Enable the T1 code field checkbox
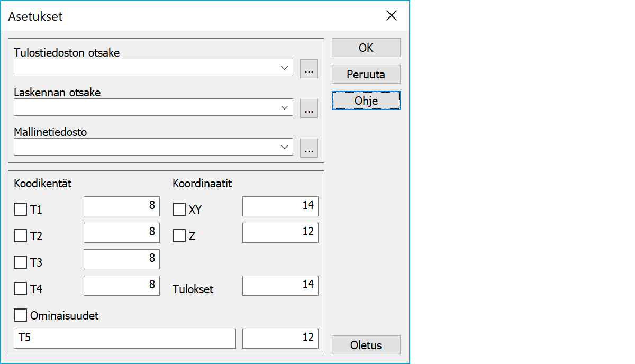The width and height of the screenshot is (635, 364). (x=21, y=210)
